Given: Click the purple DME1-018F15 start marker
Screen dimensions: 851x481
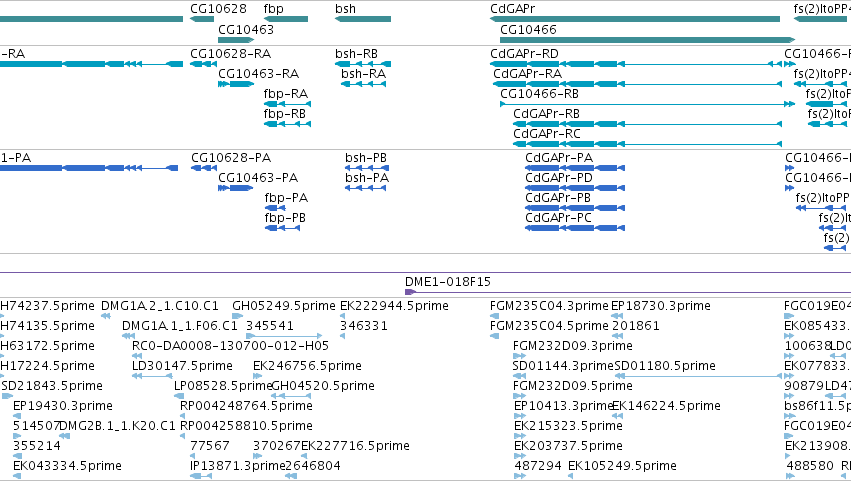Looking at the screenshot, I should point(410,293).
